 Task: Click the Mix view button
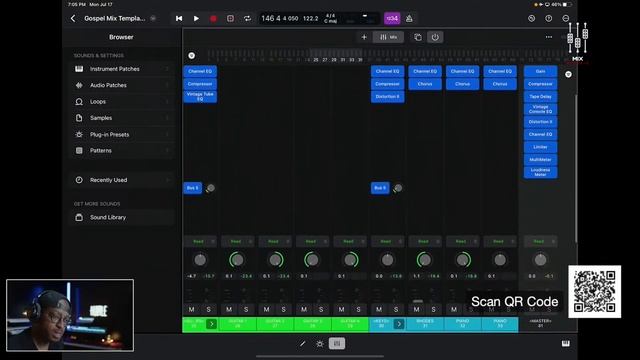(x=388, y=37)
